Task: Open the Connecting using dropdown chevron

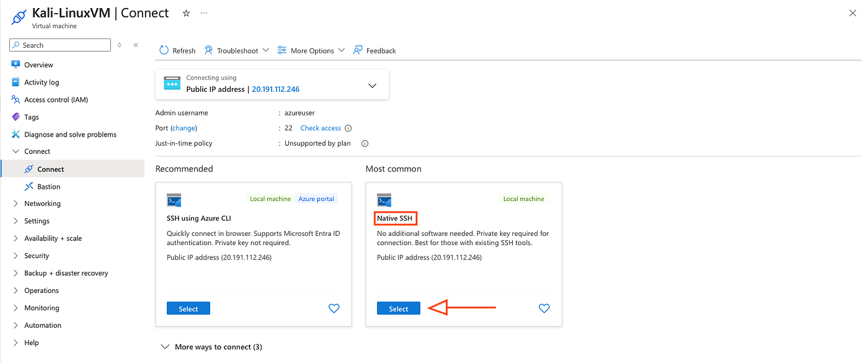Action: point(372,86)
